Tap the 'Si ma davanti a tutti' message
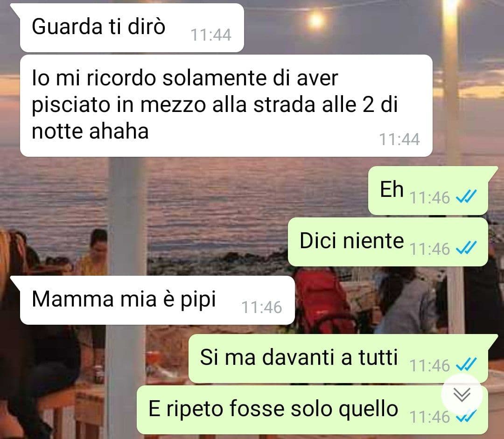This screenshot has width=504, height=439. (338, 358)
